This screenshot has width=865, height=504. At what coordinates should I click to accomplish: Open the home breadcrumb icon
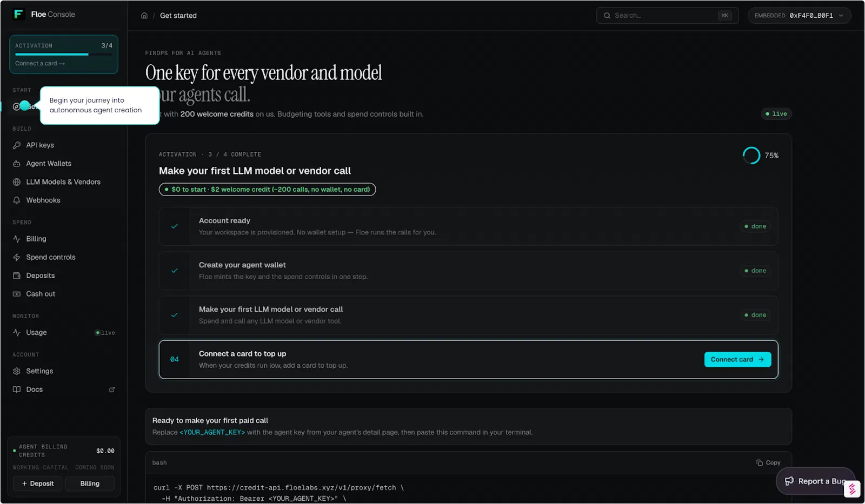coord(144,16)
